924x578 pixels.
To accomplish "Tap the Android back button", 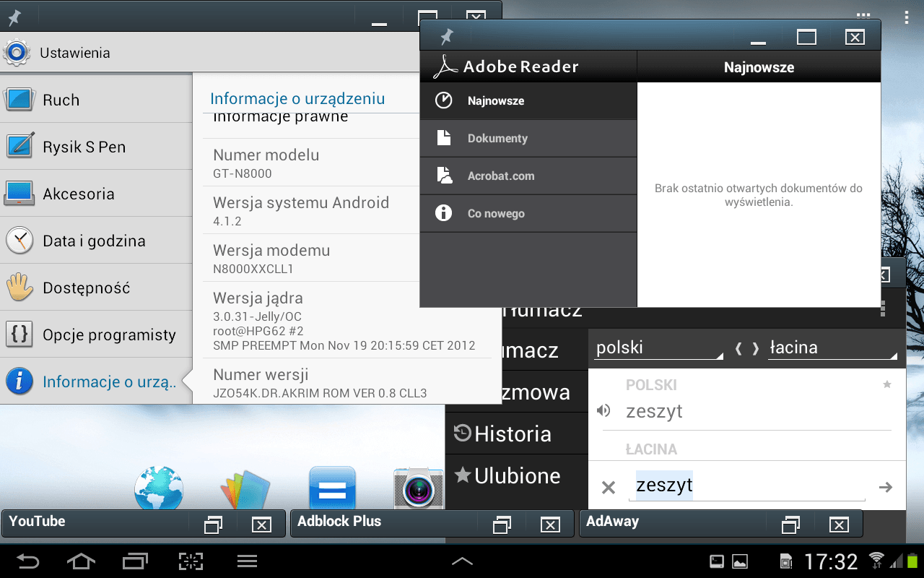I will [x=28, y=561].
